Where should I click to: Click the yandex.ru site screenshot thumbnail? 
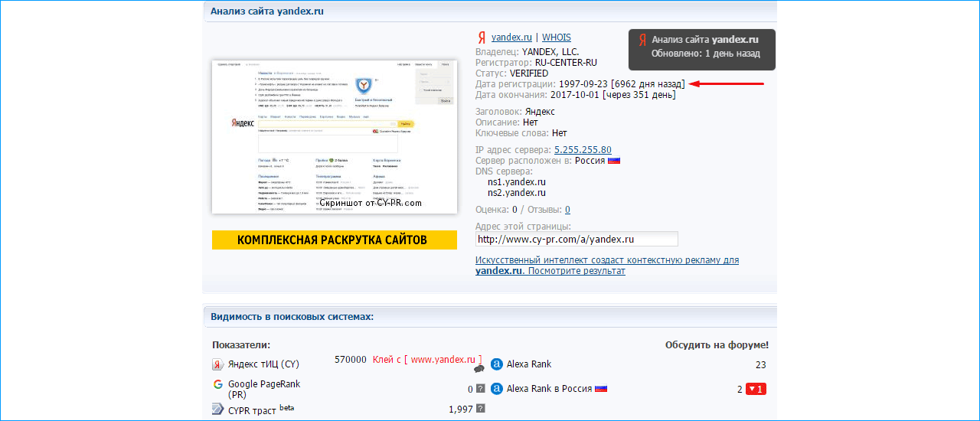point(334,136)
